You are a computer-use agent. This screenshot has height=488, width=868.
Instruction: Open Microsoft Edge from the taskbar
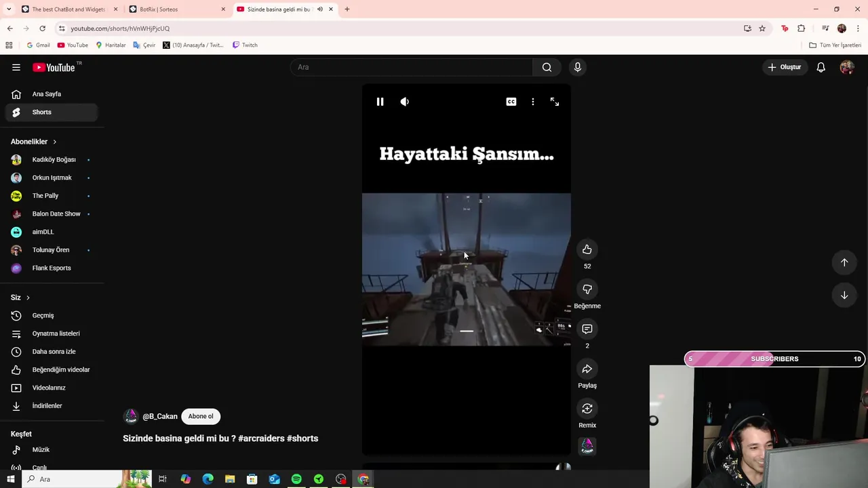pos(208,479)
